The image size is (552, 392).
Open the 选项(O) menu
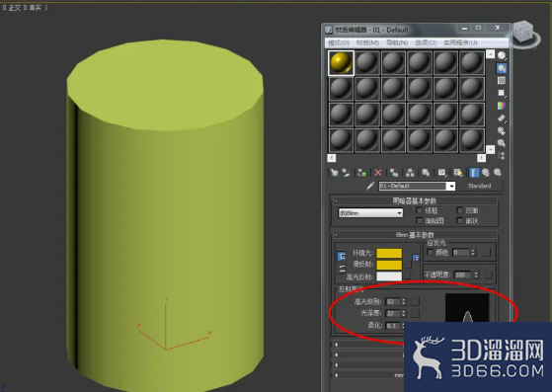click(426, 42)
